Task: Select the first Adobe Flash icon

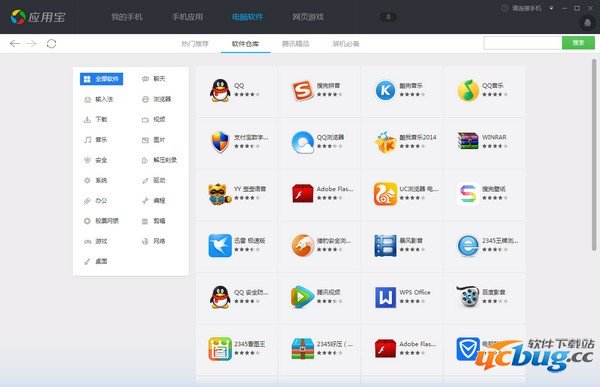Action: (x=302, y=194)
